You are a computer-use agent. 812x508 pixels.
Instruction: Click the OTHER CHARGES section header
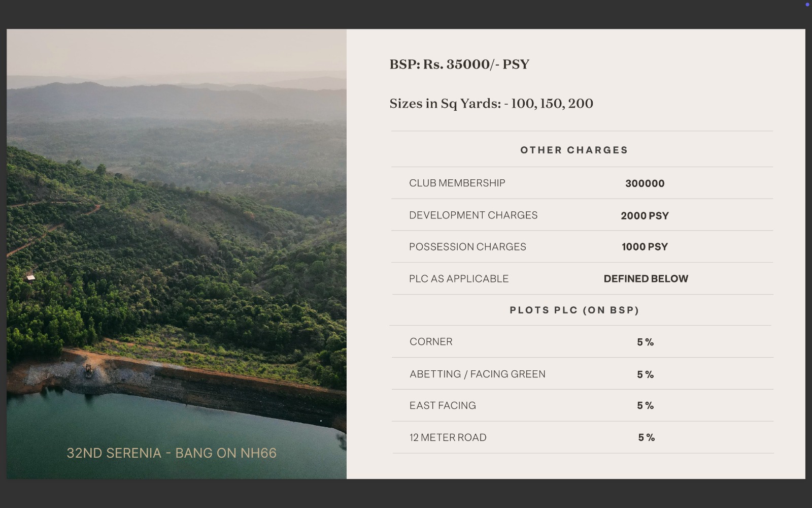(x=574, y=150)
